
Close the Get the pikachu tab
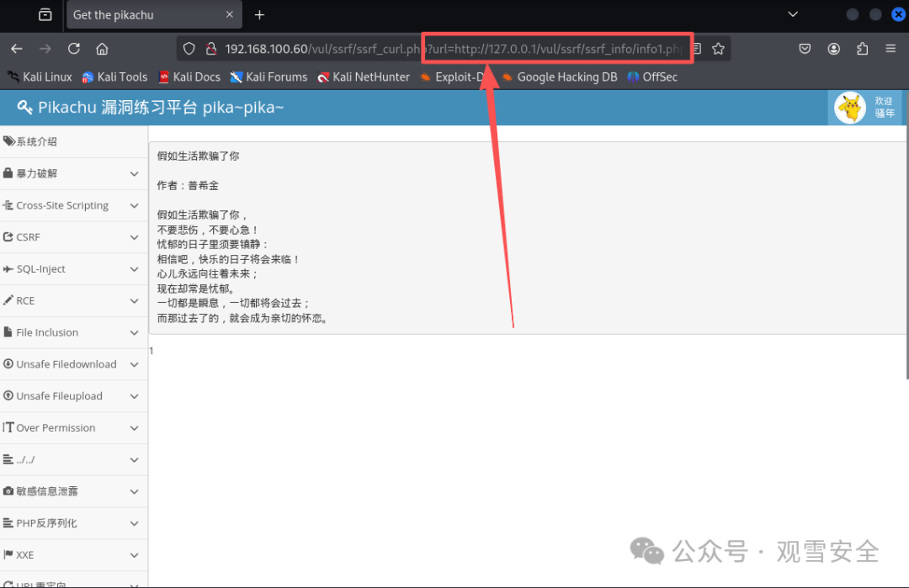click(230, 14)
